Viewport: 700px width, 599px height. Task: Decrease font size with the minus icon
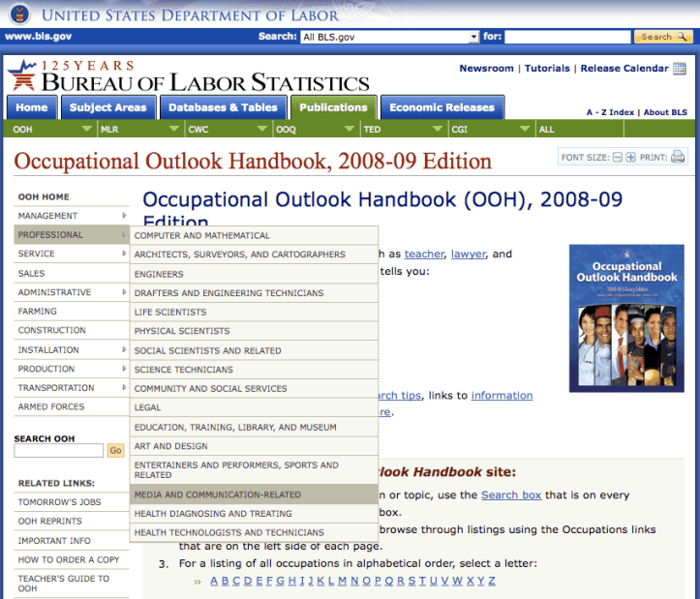618,157
